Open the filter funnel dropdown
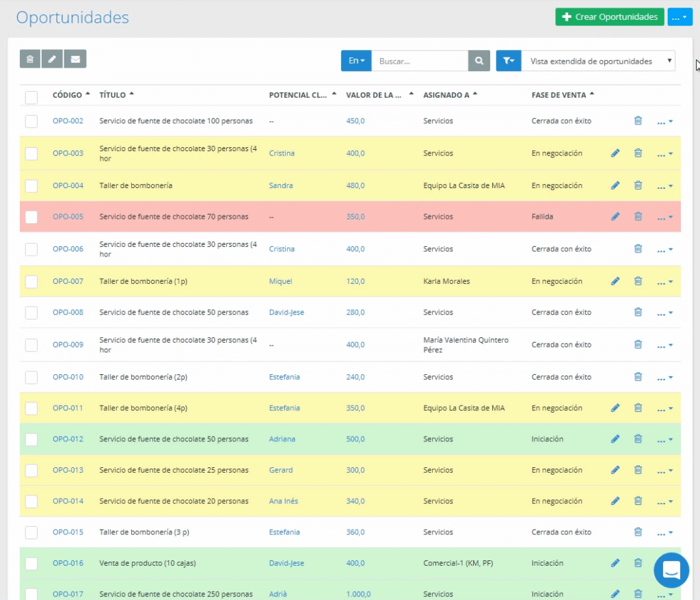The width and height of the screenshot is (700, 600). coord(509,61)
